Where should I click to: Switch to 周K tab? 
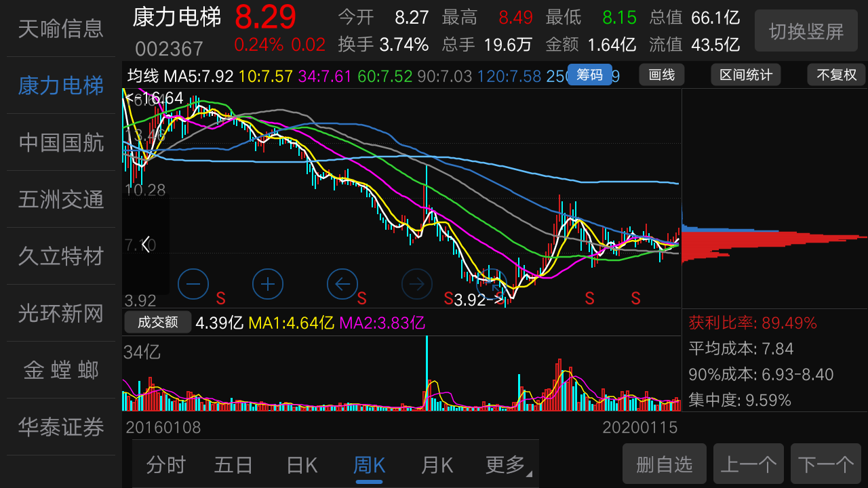[370, 465]
